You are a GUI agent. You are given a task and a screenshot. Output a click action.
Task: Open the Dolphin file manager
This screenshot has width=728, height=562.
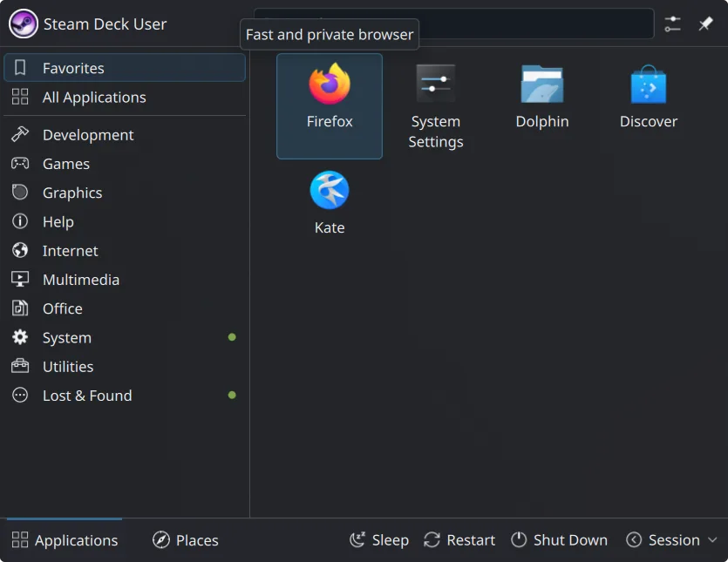click(541, 105)
